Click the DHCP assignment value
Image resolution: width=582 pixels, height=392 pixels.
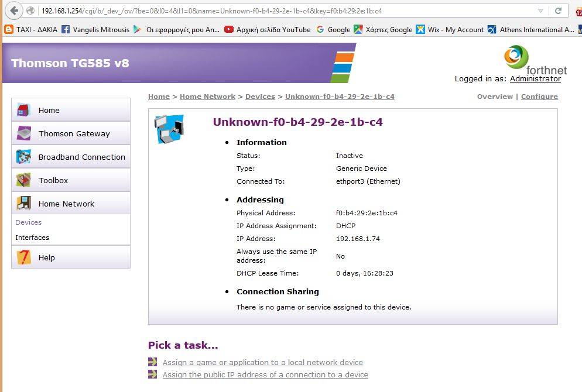tap(345, 226)
